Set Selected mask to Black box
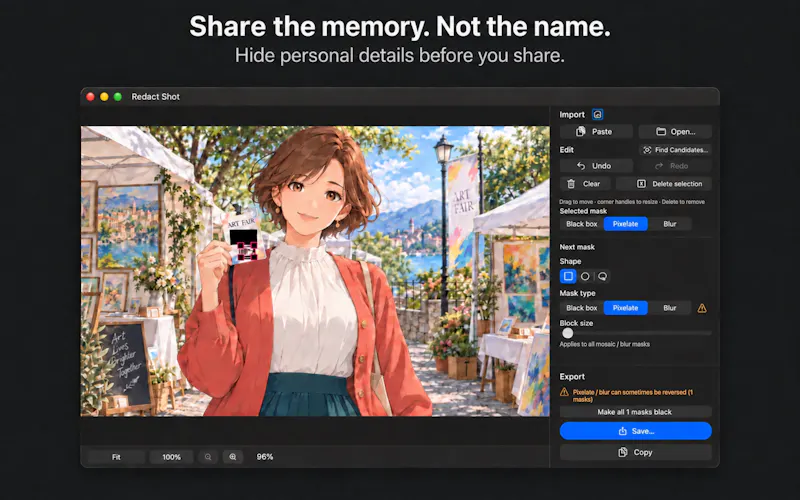Screen dimensions: 800x500 coord(581,224)
